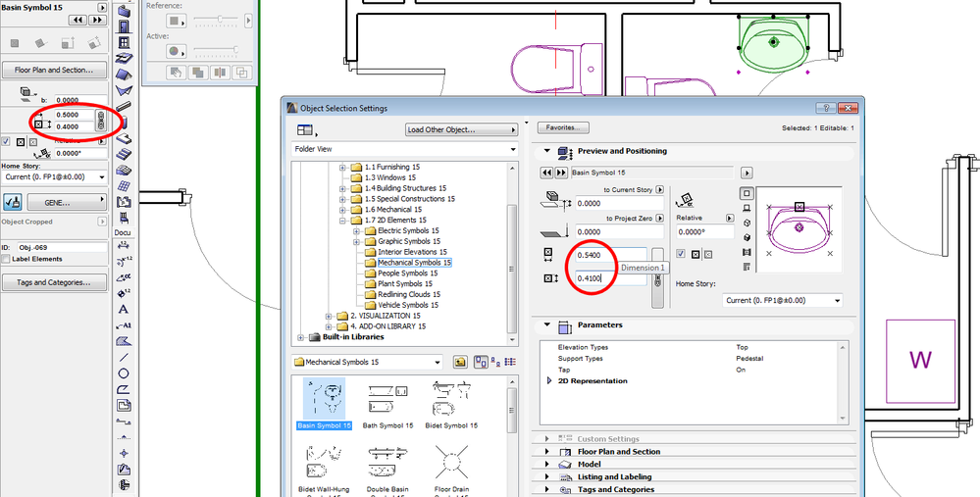Select Mechanical Symbols 15 folder

point(414,263)
